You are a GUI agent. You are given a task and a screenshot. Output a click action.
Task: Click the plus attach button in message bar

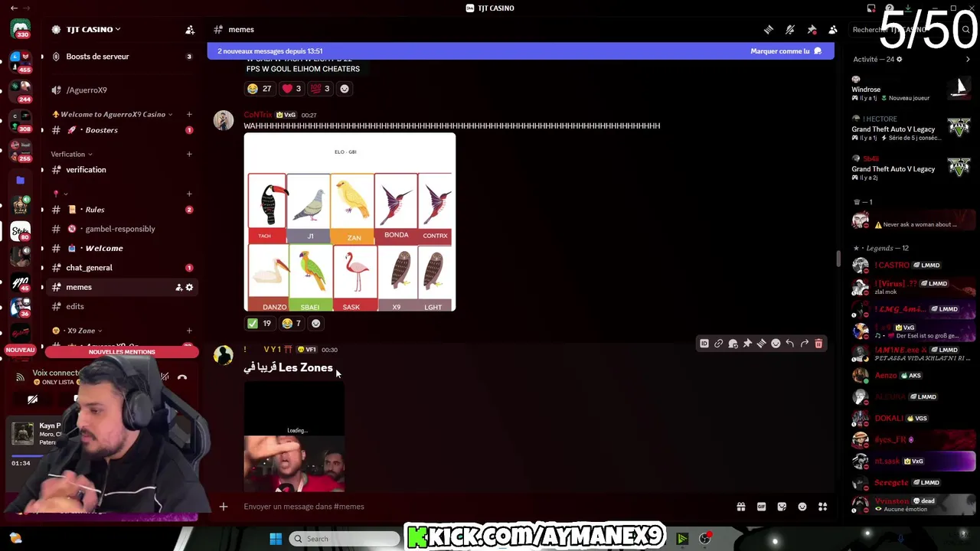click(224, 507)
